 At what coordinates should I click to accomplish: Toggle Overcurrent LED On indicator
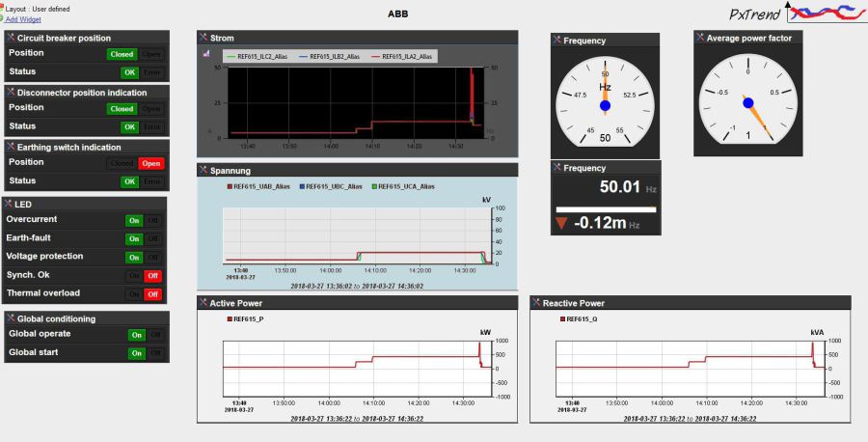[x=135, y=220]
